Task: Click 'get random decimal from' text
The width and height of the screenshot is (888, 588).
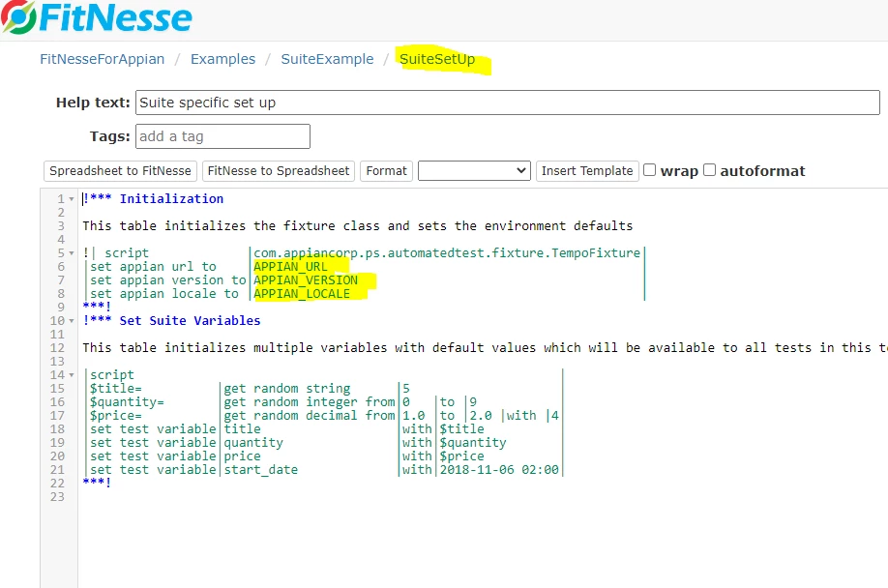Action: (310, 416)
